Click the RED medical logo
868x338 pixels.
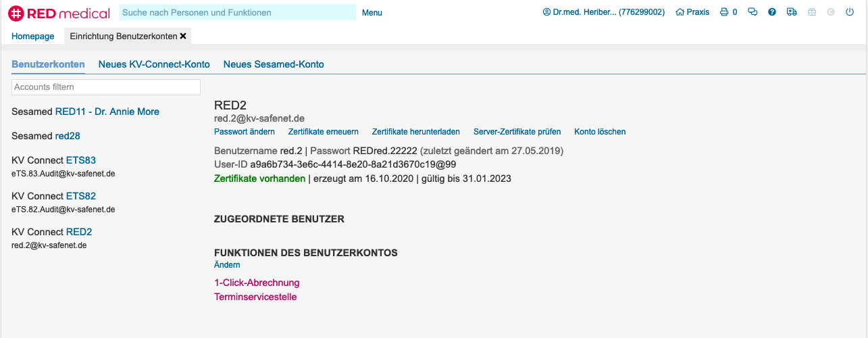[x=58, y=12]
